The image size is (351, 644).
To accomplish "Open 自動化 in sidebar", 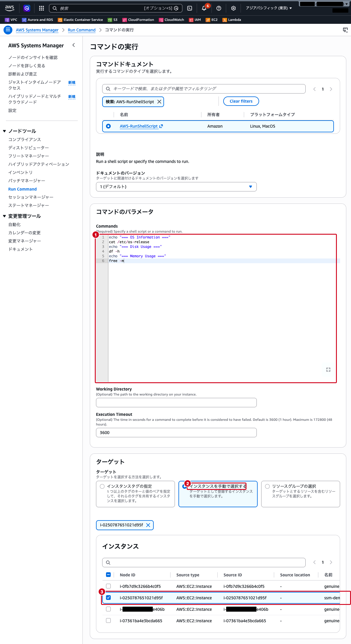I will click(x=14, y=224).
